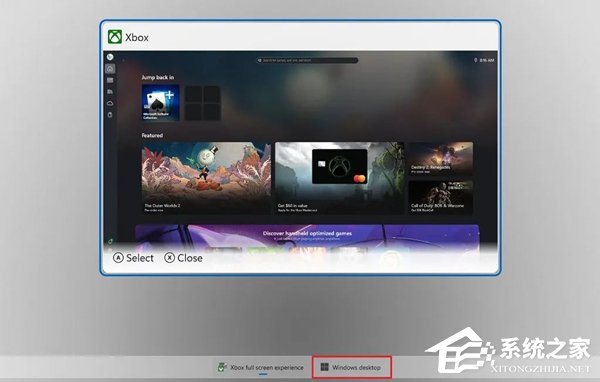Click the A Select button

134,258
